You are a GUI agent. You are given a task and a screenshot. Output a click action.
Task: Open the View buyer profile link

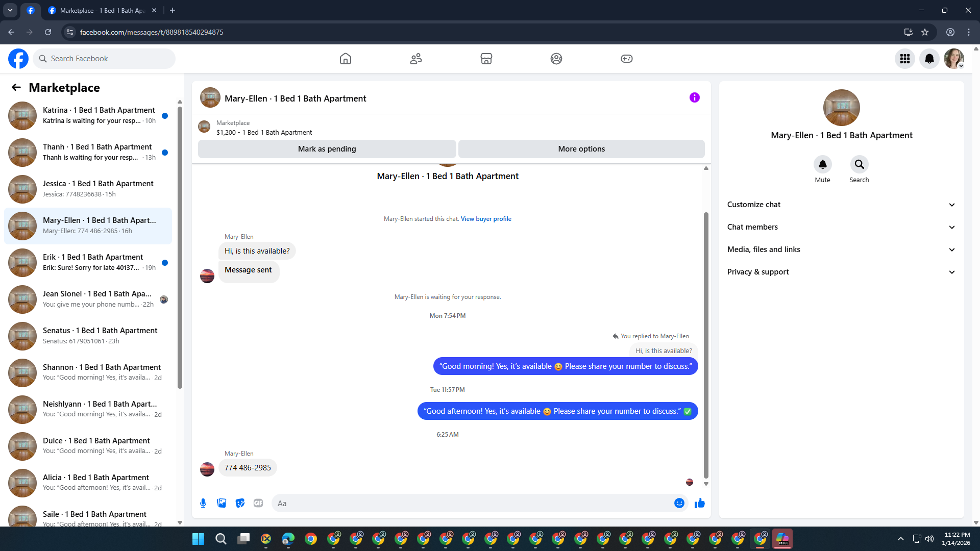click(x=485, y=219)
